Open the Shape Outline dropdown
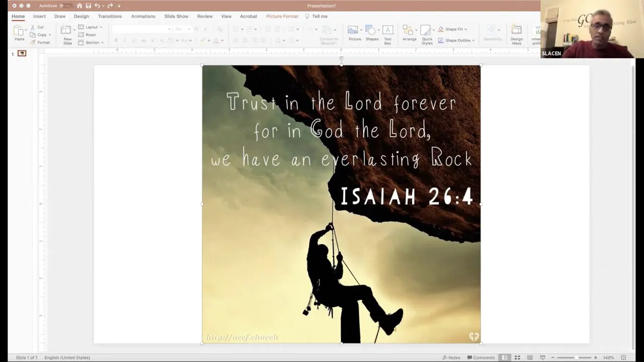 pos(456,40)
